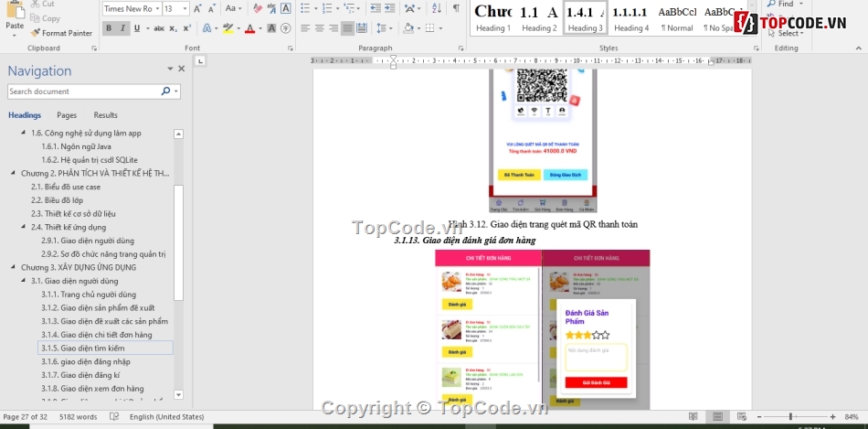Viewport: 868px width, 429px height.
Task: Switch to the Results tab in Navigation
Action: pos(105,115)
